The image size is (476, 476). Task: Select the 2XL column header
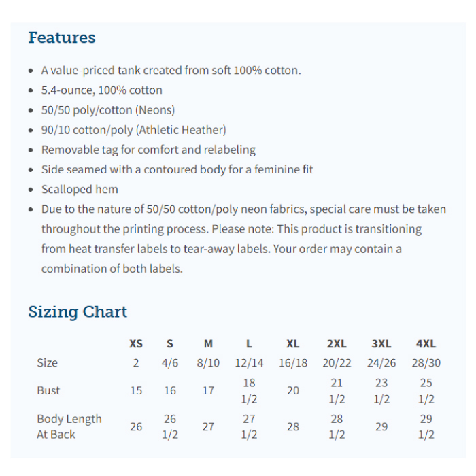[x=337, y=344]
